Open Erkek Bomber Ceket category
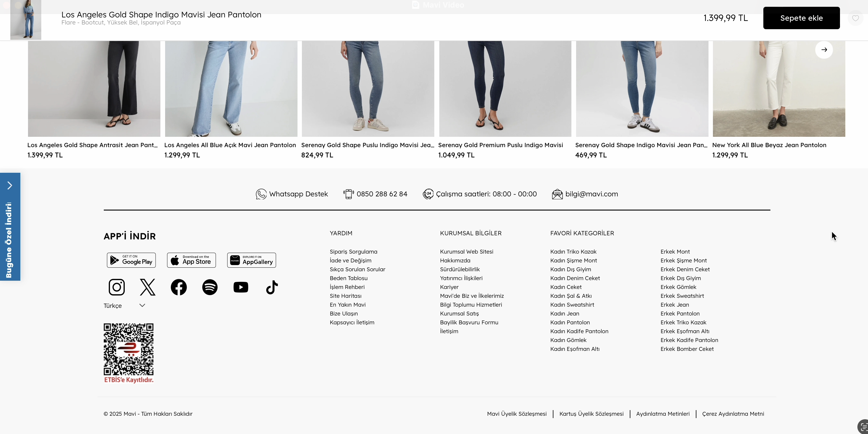This screenshot has height=434, width=868. point(687,349)
